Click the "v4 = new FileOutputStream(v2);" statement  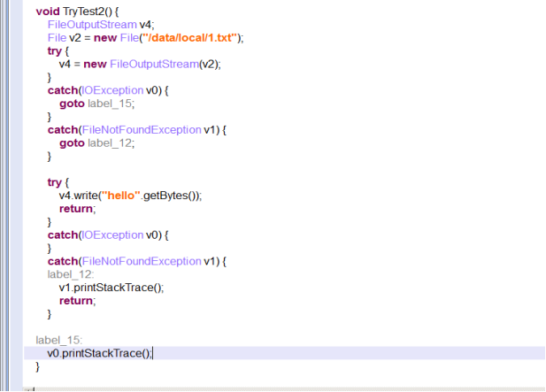pos(140,64)
